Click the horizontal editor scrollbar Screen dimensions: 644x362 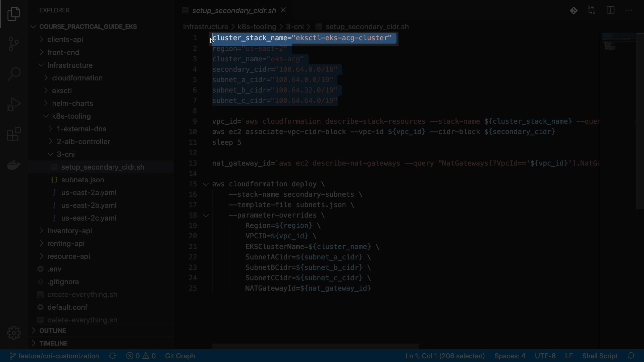click(x=315, y=346)
